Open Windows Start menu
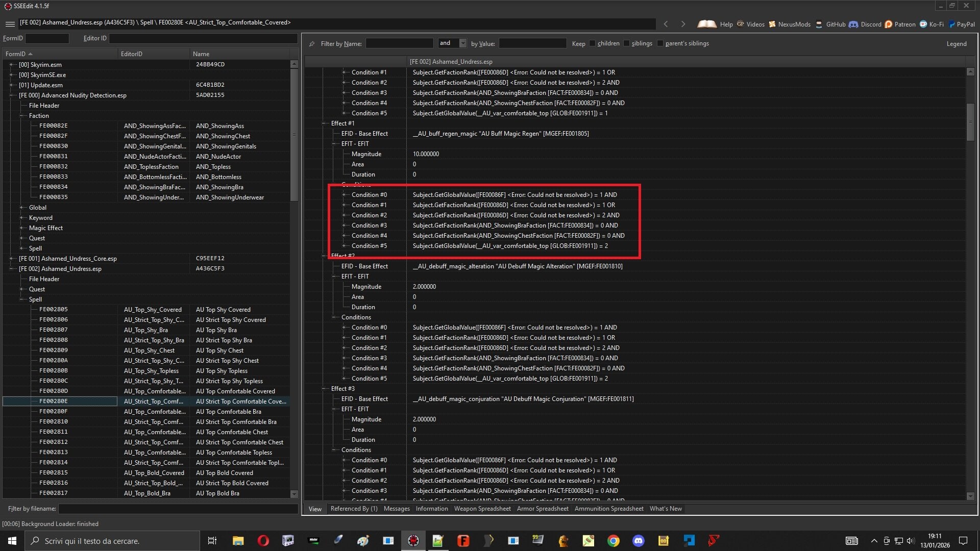The width and height of the screenshot is (980, 551). [x=12, y=541]
